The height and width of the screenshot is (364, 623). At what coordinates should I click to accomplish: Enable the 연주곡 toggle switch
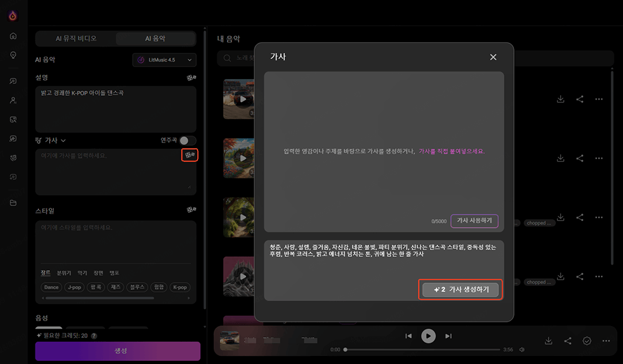pyautogui.click(x=188, y=141)
